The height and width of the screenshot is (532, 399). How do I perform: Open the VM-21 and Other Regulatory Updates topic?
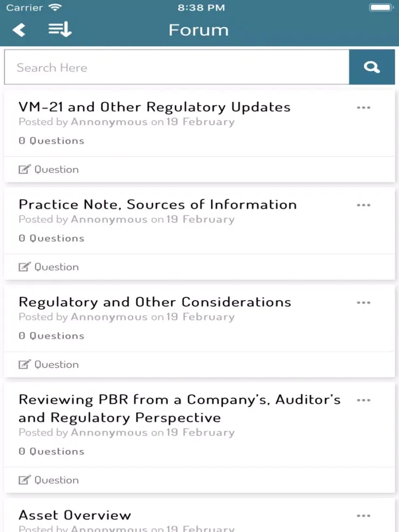tap(154, 107)
